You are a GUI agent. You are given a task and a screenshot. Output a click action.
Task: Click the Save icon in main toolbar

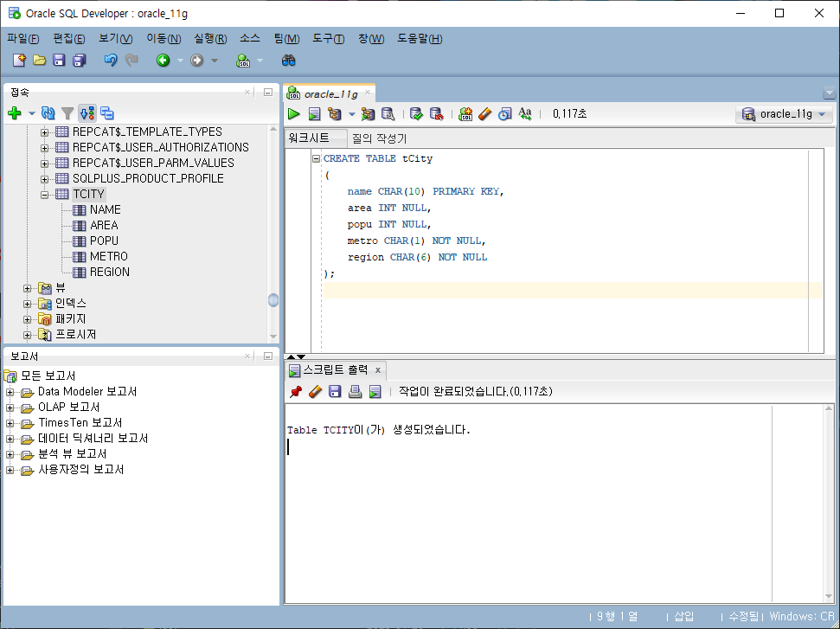point(59,60)
